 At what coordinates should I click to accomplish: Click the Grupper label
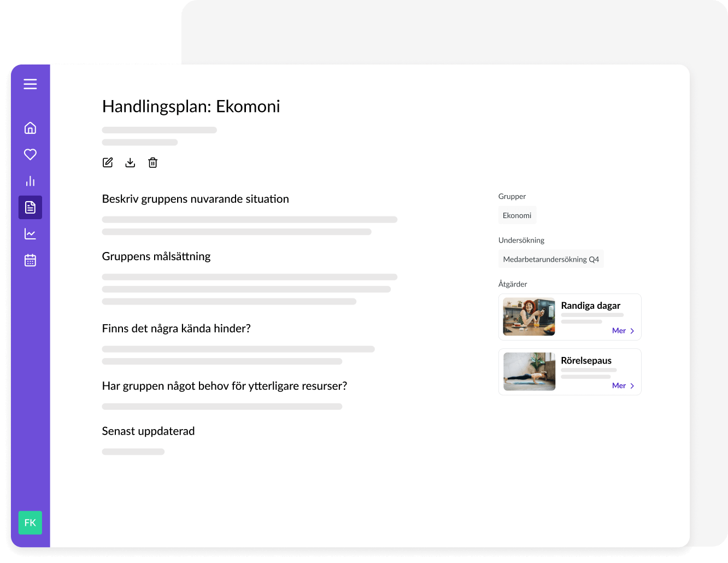(x=512, y=196)
